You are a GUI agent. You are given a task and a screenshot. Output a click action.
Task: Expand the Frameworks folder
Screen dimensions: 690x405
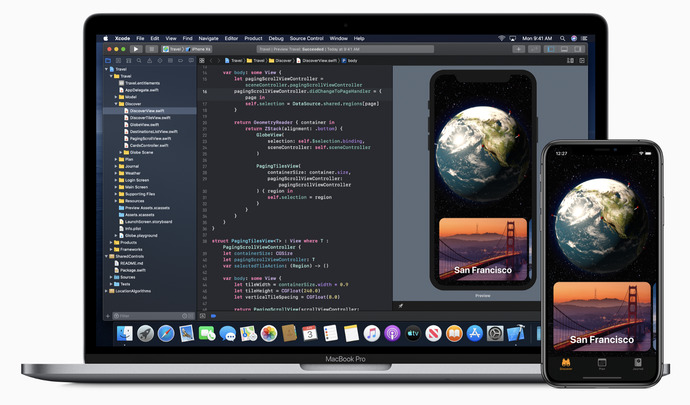(111, 250)
